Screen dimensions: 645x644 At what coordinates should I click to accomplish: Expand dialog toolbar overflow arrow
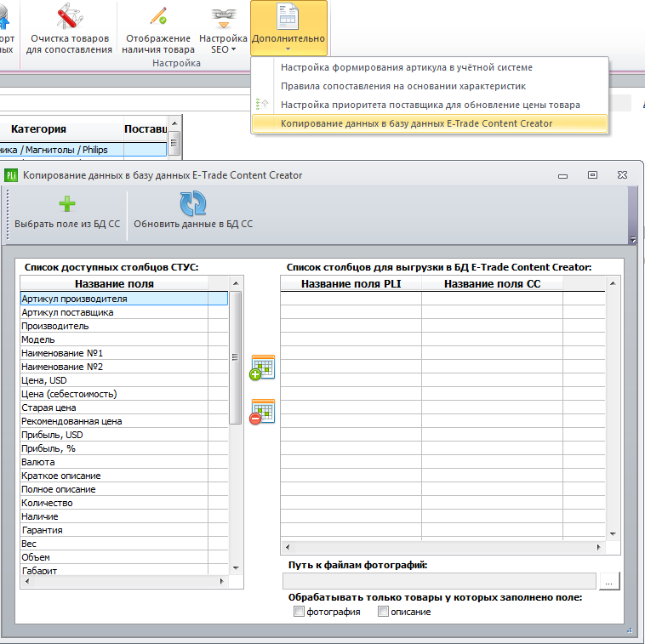[x=633, y=239]
